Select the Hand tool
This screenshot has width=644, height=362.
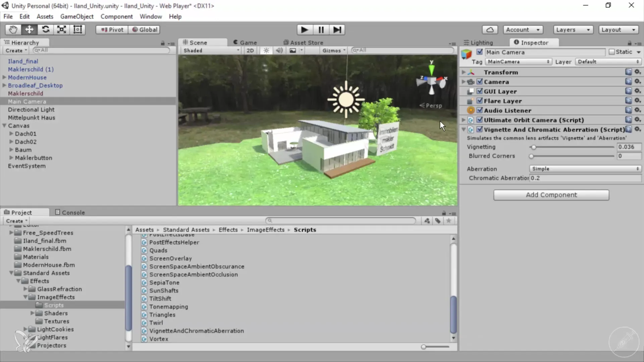(x=13, y=29)
